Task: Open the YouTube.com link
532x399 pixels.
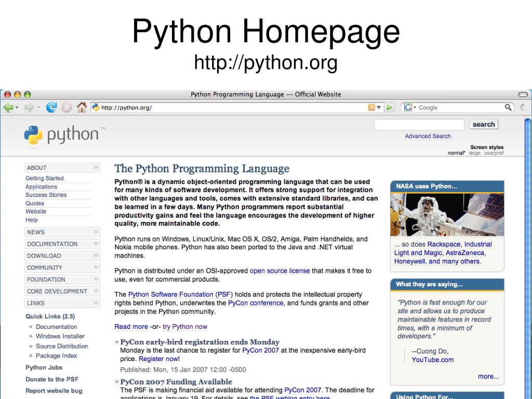Action: (x=433, y=360)
